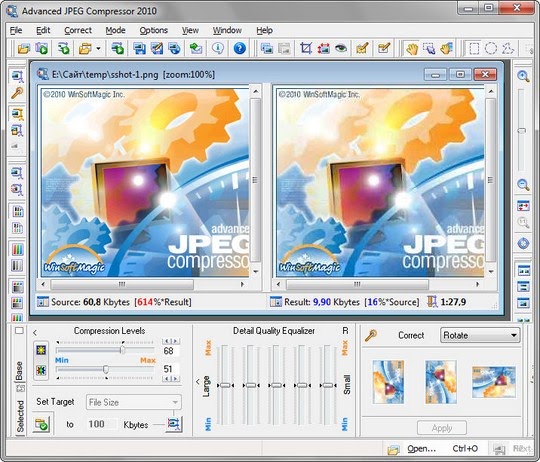Select the rectangular selection tool
Screen dimensions: 540x462
[474, 49]
